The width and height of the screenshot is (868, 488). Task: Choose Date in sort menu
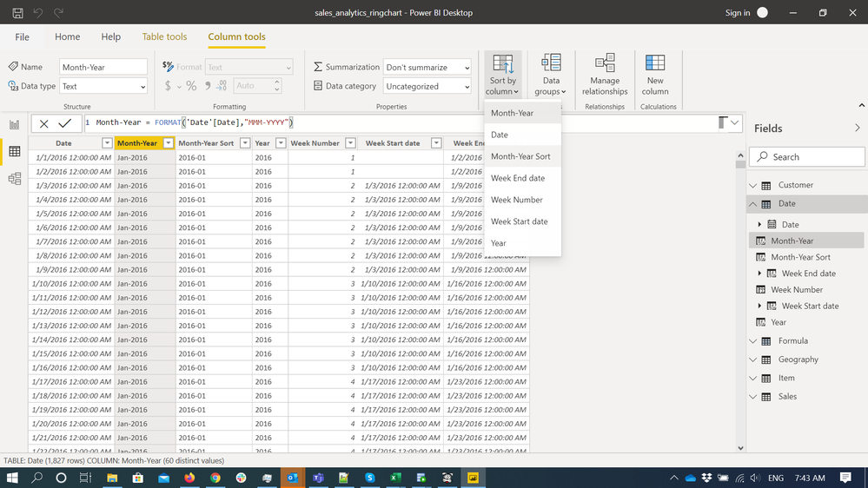point(522,135)
